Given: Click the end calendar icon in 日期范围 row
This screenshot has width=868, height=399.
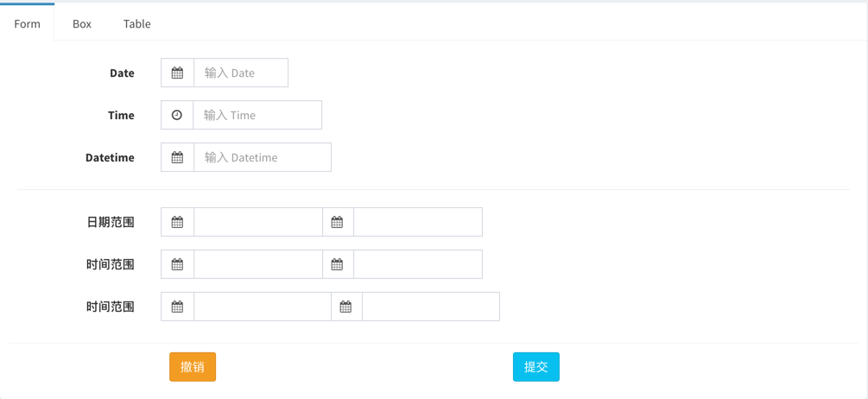Looking at the screenshot, I should pos(337,222).
